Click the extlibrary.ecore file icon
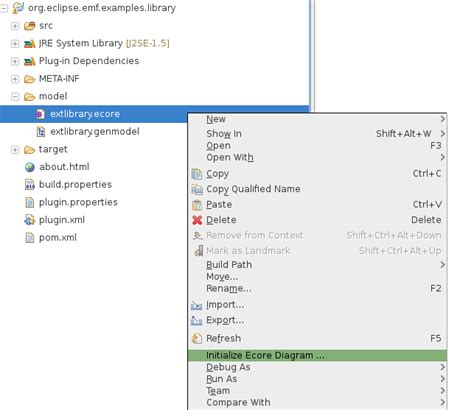Image resolution: width=474 pixels, height=410 pixels. click(40, 114)
